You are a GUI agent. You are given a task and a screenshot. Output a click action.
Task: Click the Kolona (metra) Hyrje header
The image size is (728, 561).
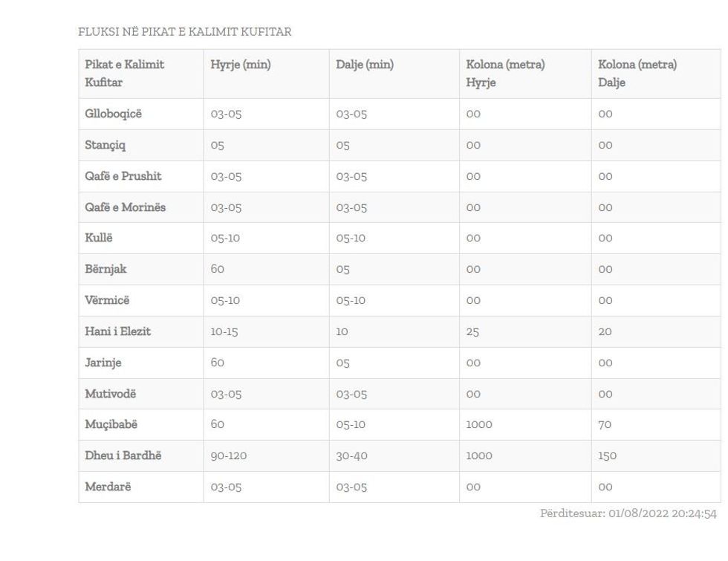click(x=505, y=74)
